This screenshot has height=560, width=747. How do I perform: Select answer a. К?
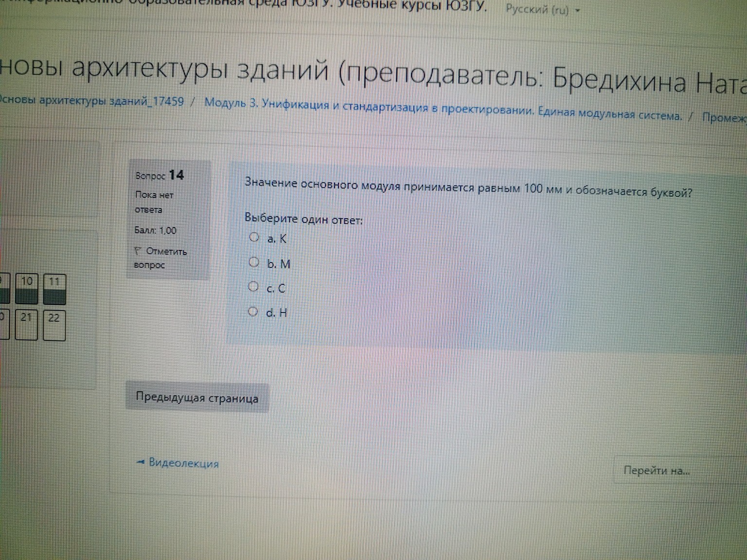click(x=253, y=237)
